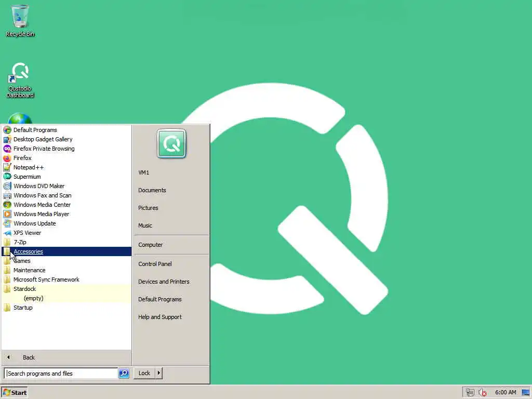Click the 6:00 AM taskbar clock
The image size is (532, 399).
pos(505,393)
